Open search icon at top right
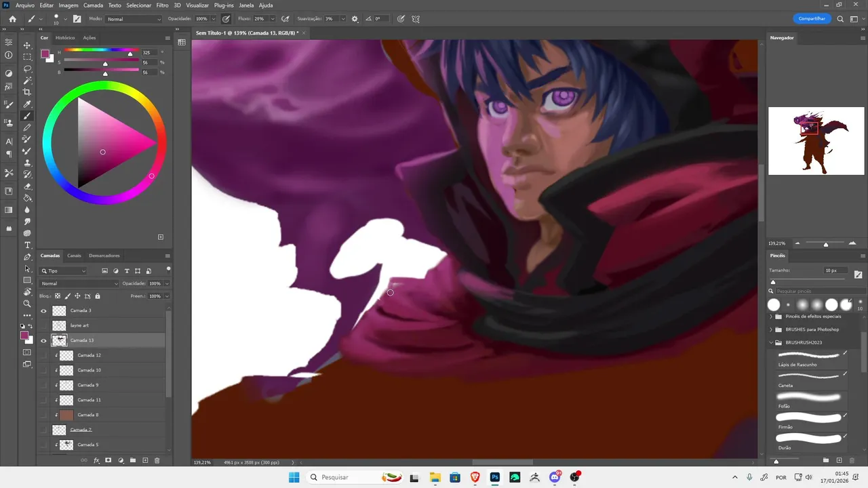Image resolution: width=868 pixels, height=488 pixels. (841, 19)
